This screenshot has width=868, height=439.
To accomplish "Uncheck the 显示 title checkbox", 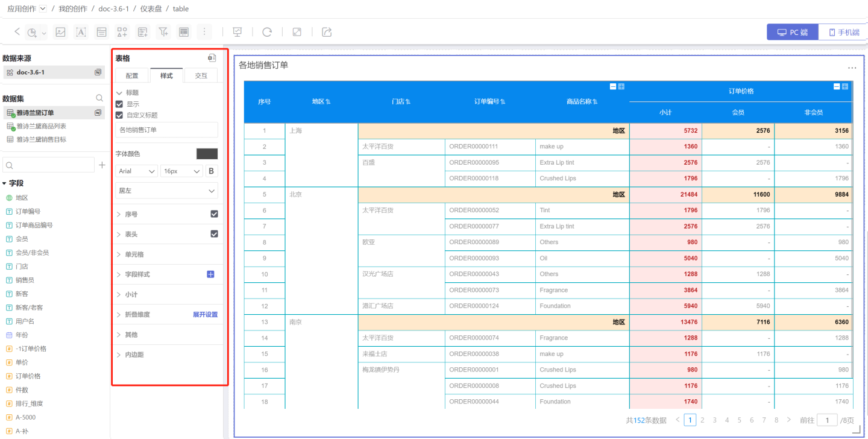I will (x=119, y=104).
